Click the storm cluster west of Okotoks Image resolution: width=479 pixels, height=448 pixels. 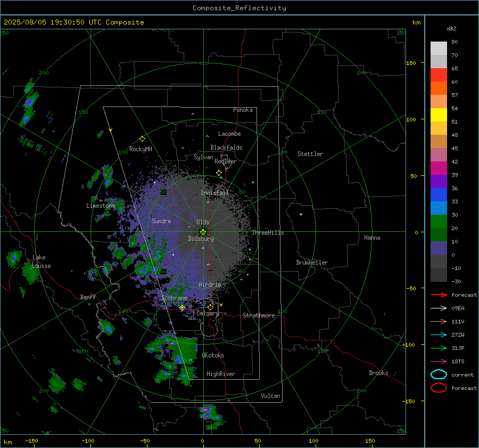[x=174, y=358]
